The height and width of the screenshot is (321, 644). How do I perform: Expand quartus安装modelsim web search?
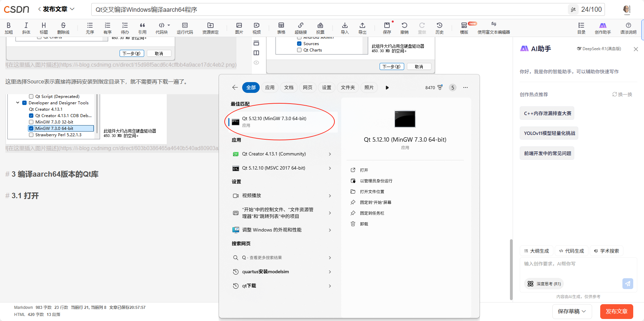(x=330, y=272)
